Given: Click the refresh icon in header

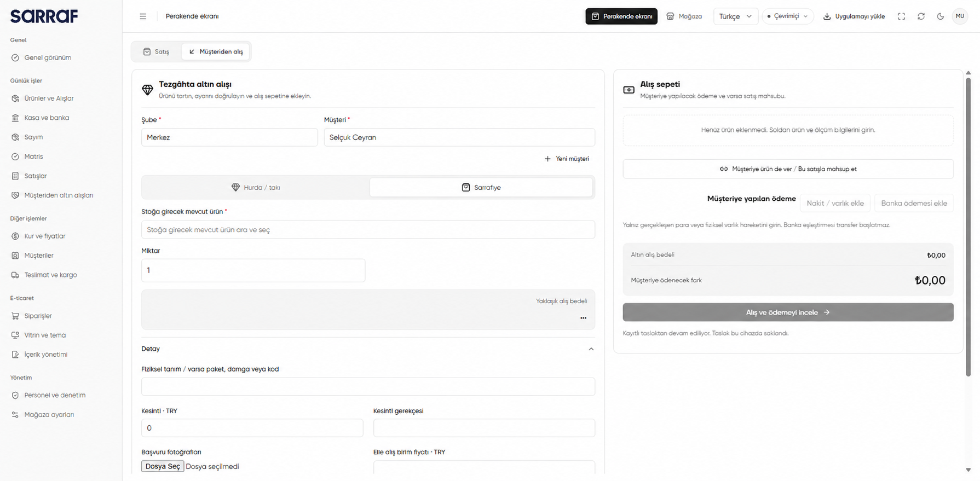Looking at the screenshot, I should click(921, 16).
